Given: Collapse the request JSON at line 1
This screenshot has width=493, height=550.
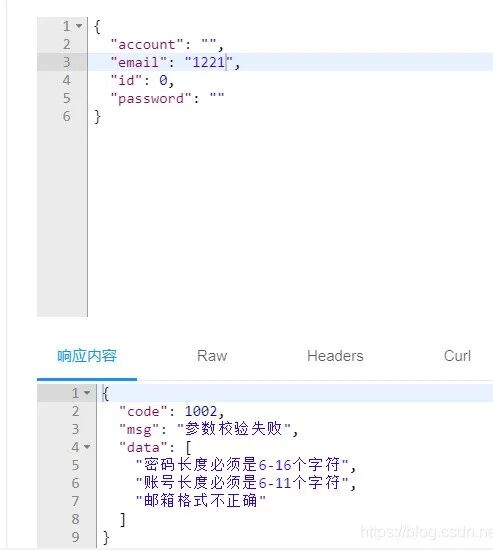Looking at the screenshot, I should (x=79, y=26).
